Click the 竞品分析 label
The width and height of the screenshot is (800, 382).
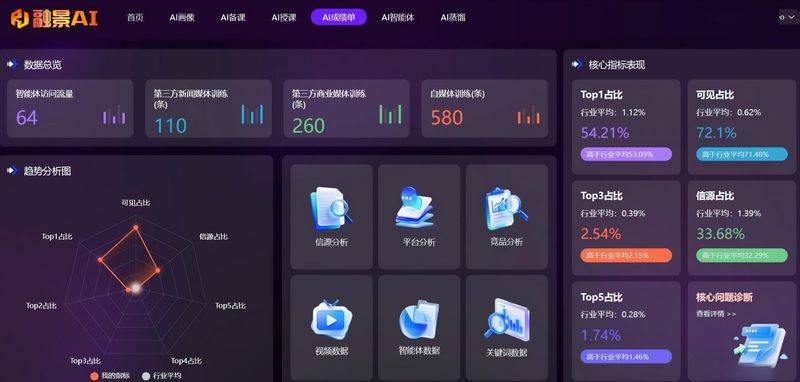pos(506,242)
